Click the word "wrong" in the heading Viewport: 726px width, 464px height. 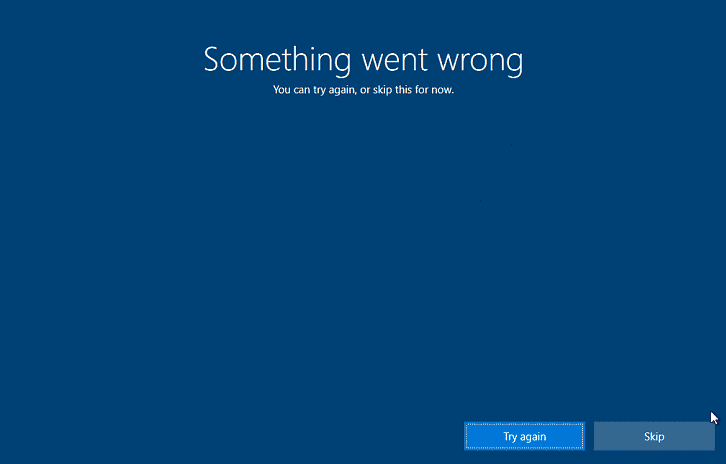click(480, 63)
